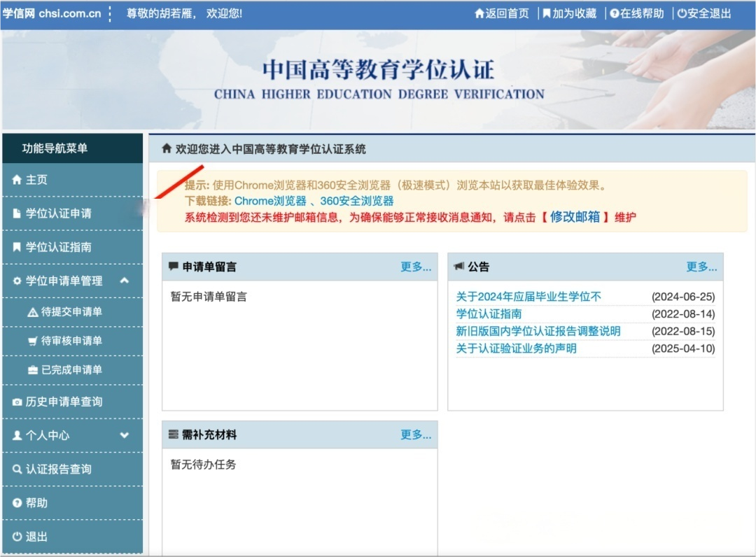
Task: Click the power icon beside 退出
Action: coord(17,537)
